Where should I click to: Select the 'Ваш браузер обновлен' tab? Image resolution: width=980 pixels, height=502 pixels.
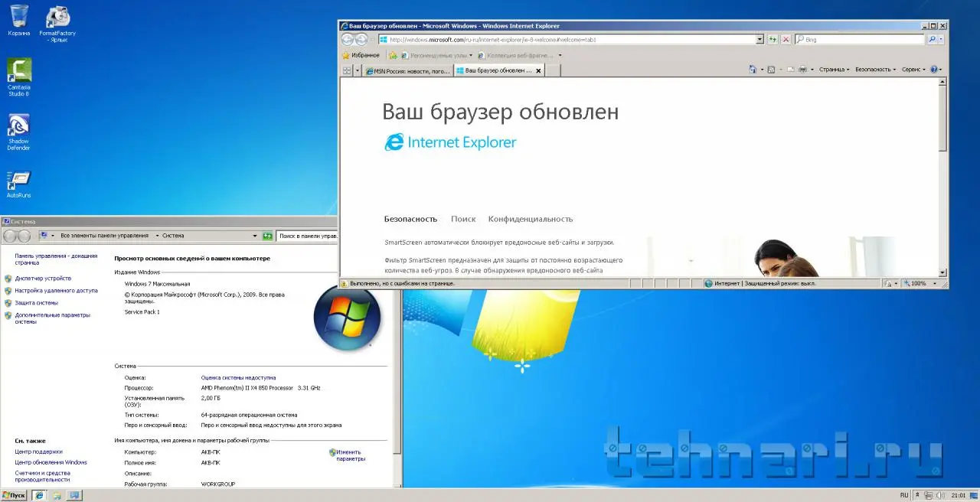coord(498,70)
